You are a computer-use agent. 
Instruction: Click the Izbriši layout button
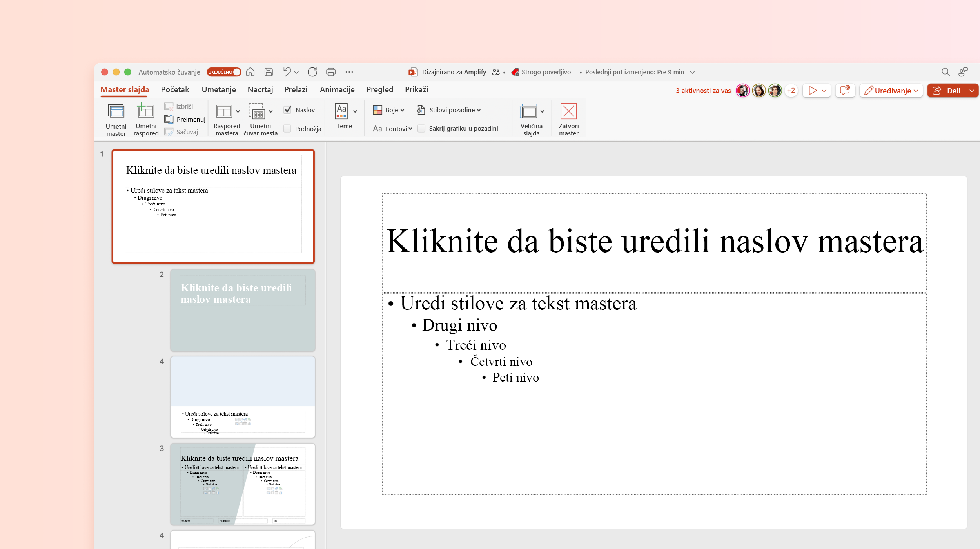179,106
